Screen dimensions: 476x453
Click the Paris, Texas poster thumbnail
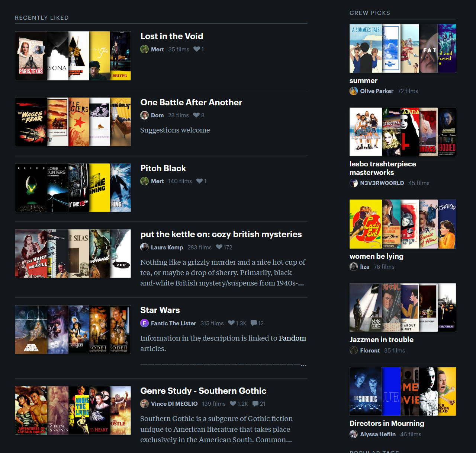[x=31, y=56]
